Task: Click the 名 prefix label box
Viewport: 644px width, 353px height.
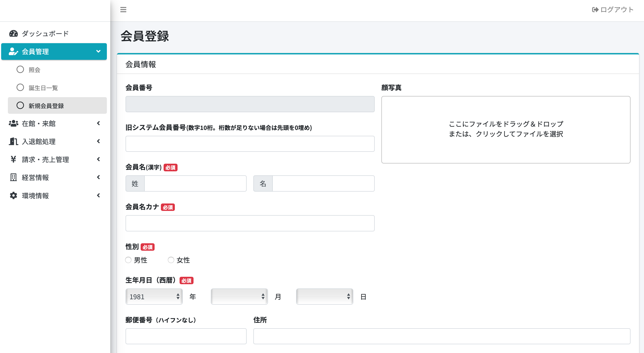Action: click(263, 183)
